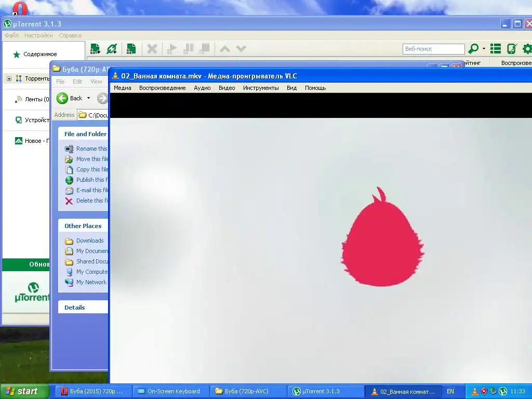Click the Explorer address bar path field
The width and height of the screenshot is (532, 399).
[x=92, y=115]
